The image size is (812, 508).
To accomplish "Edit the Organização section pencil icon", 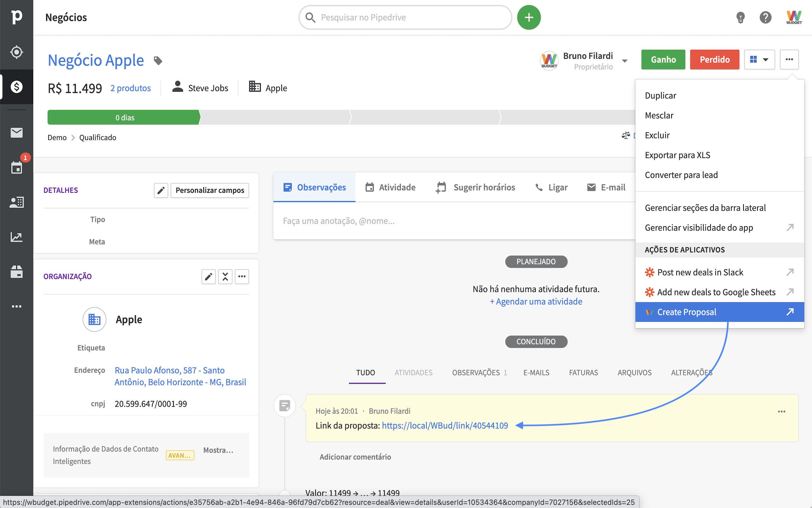I will pyautogui.click(x=208, y=277).
